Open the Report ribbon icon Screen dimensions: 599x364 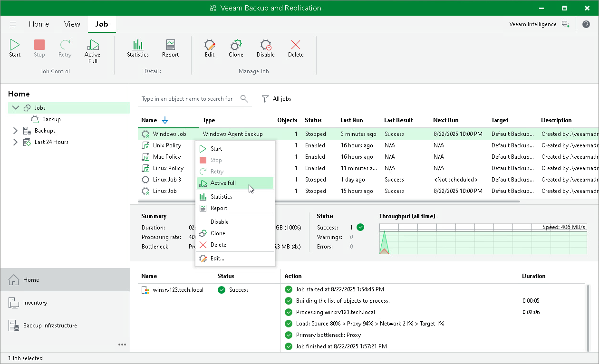point(170,49)
